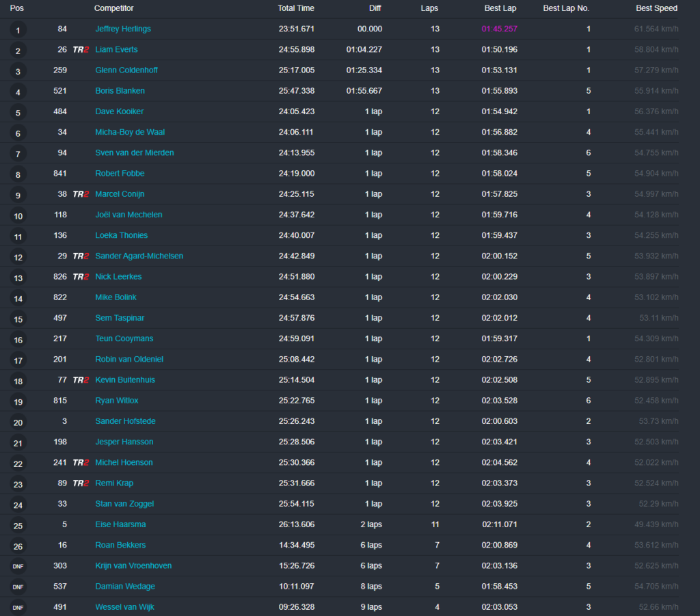This screenshot has width=700, height=616.
Task: Click the TR2 logo beside Remi Krap
Action: [x=81, y=483]
